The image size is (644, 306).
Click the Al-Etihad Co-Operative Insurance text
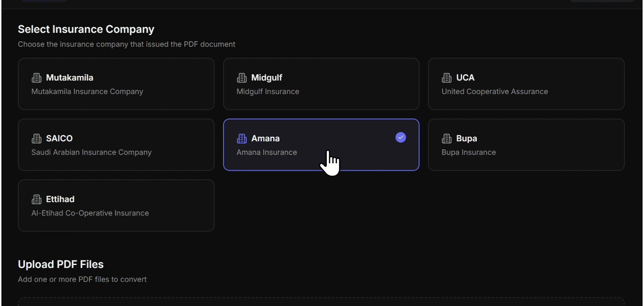coord(90,213)
